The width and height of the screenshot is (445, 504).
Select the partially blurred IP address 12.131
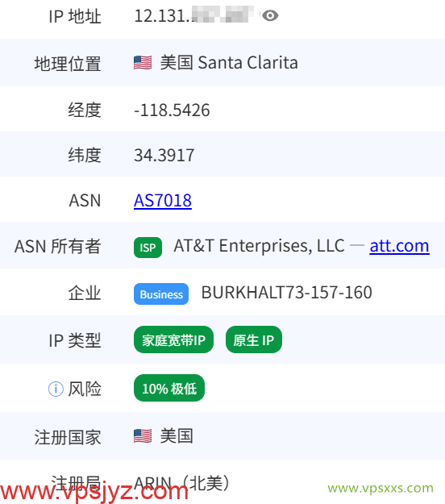click(x=193, y=15)
